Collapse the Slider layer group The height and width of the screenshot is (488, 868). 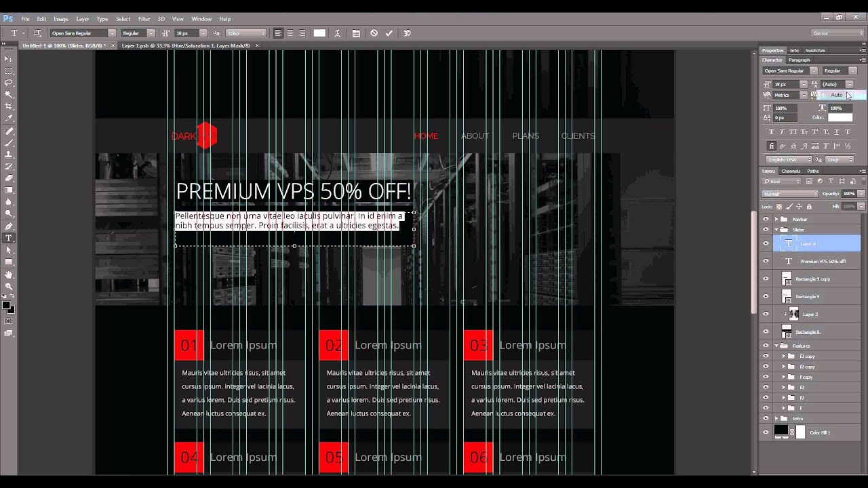coord(776,230)
